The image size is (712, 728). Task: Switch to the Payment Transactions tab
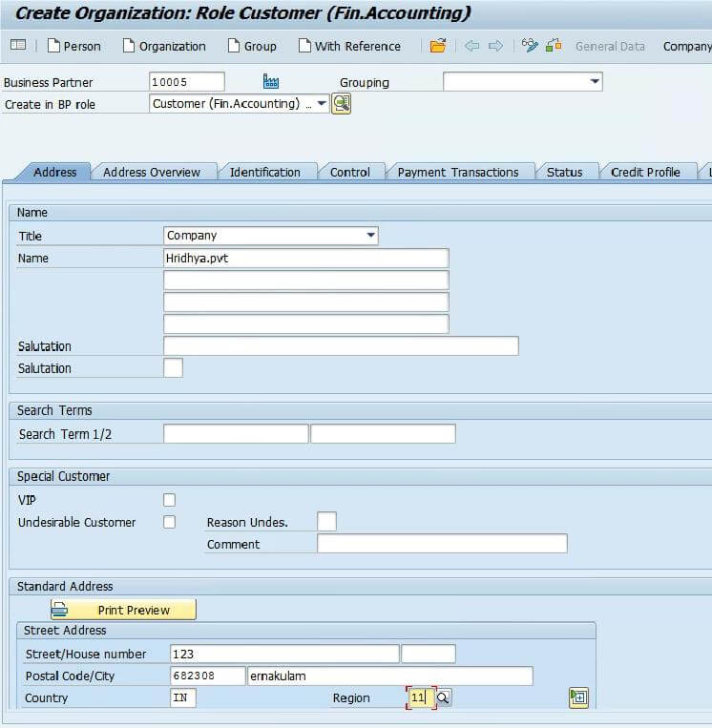[x=458, y=173]
